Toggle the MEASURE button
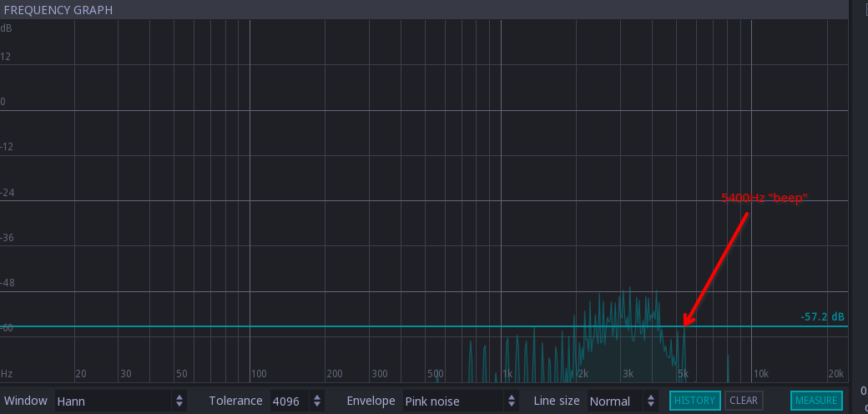 point(815,401)
